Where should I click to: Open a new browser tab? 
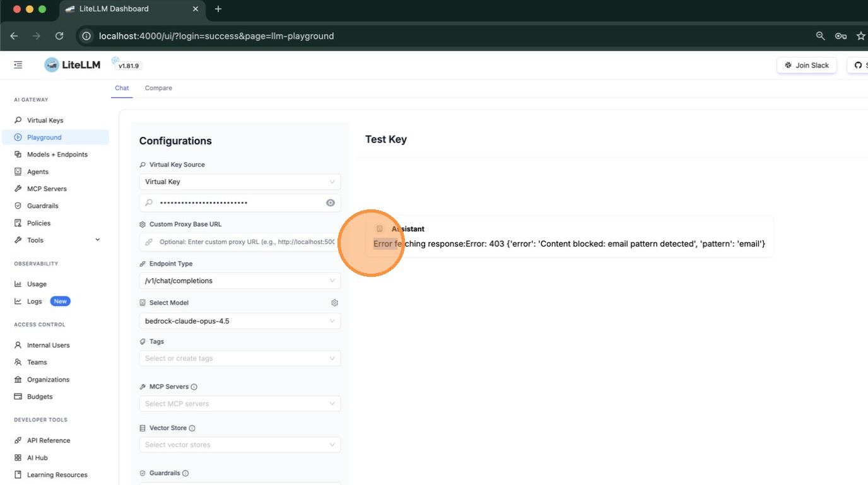(218, 9)
